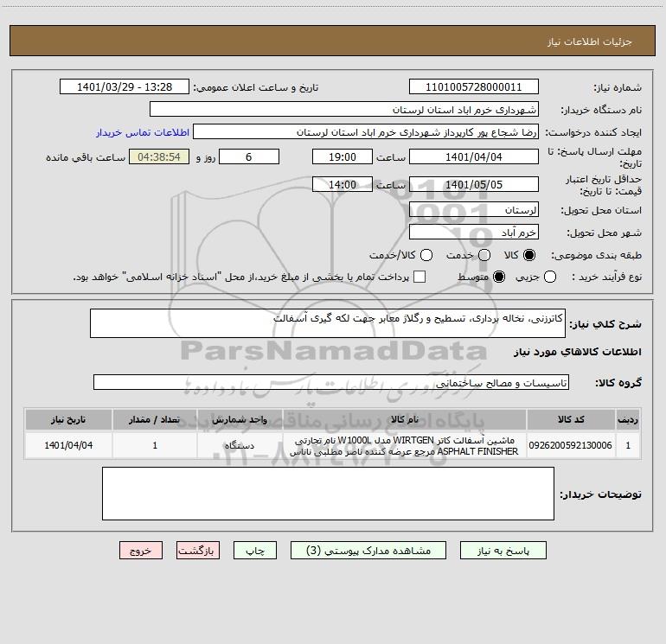Click the استان محل تحویل field
Image resolution: width=666 pixels, height=644 pixels.
tap(474, 209)
